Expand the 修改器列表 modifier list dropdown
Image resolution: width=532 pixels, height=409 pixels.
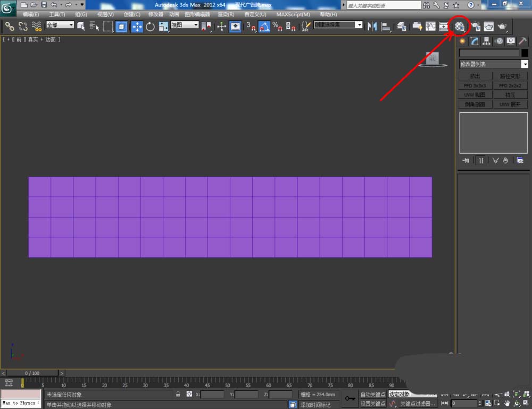(x=525, y=64)
